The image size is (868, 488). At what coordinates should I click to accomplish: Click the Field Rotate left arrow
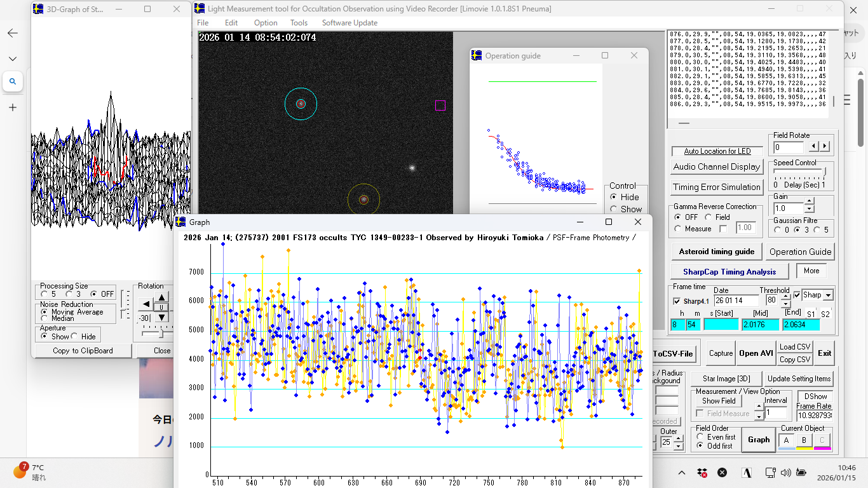point(813,147)
